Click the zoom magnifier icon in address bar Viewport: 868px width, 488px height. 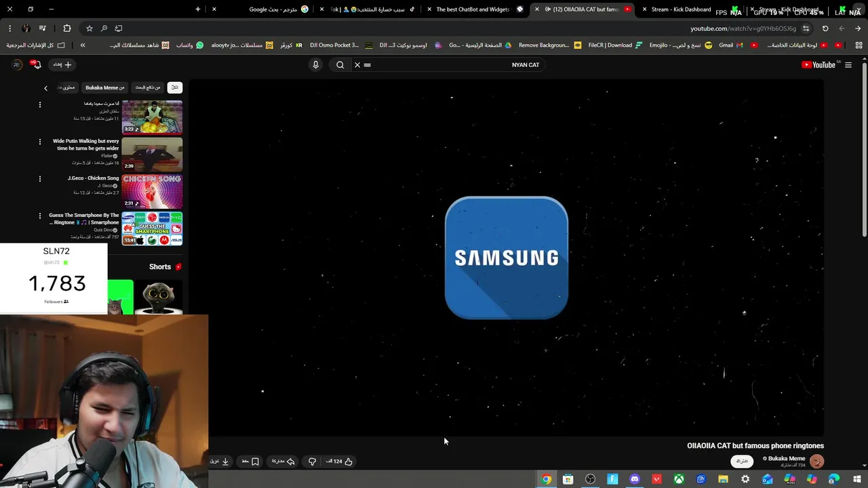point(104,28)
